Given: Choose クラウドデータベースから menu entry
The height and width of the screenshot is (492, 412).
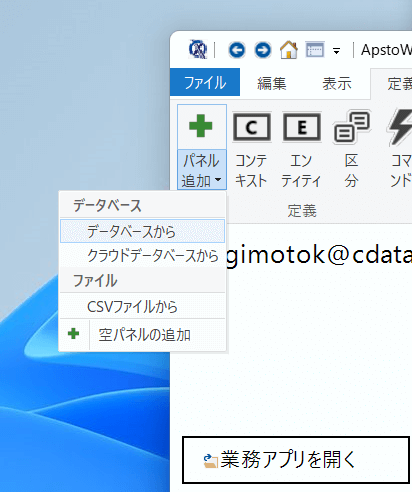Looking at the screenshot, I should 142,256.
